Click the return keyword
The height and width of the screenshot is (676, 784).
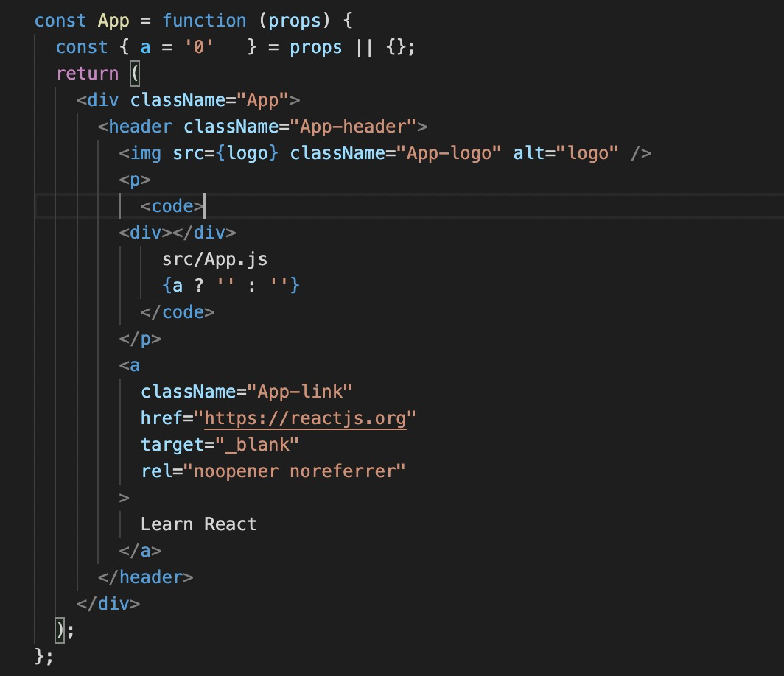click(x=87, y=74)
